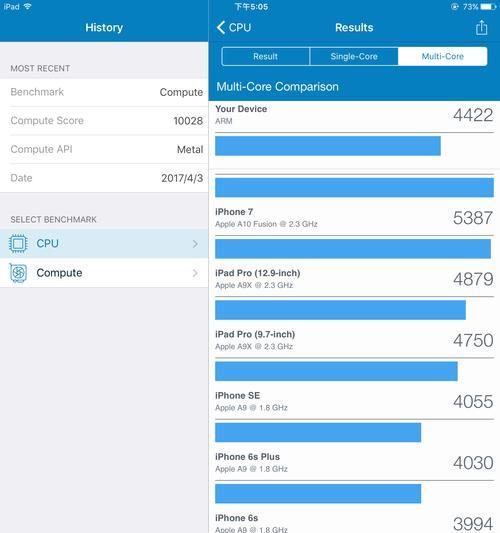Open the CPU row disclosure chevron
This screenshot has height=533, width=500.
[195, 244]
